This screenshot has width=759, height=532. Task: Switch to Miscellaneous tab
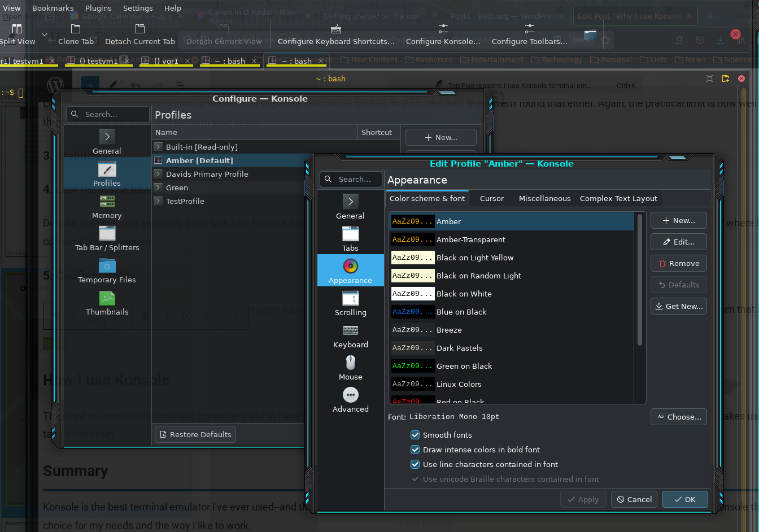pos(544,198)
